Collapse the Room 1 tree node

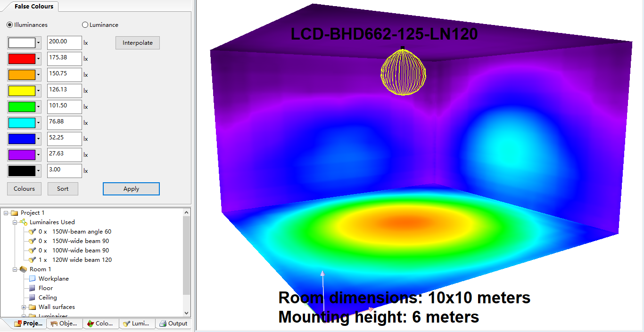point(15,269)
